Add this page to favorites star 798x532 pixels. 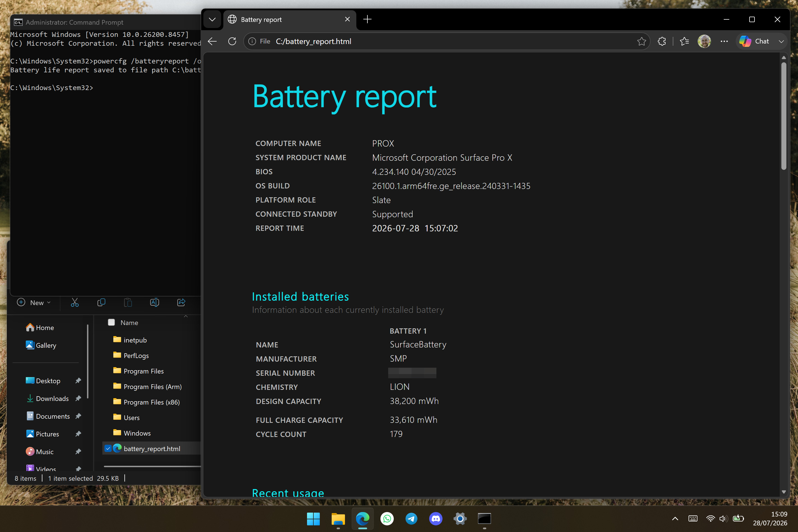coord(641,41)
